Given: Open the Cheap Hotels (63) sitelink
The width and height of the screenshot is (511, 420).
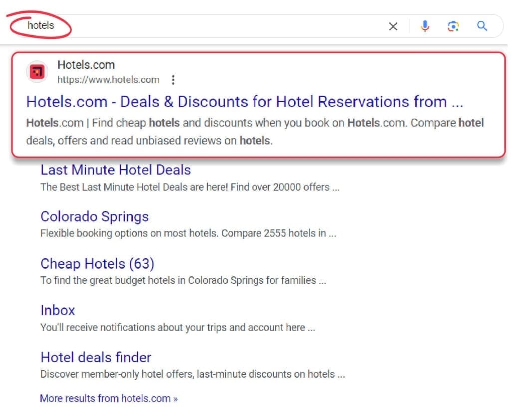Looking at the screenshot, I should [97, 264].
